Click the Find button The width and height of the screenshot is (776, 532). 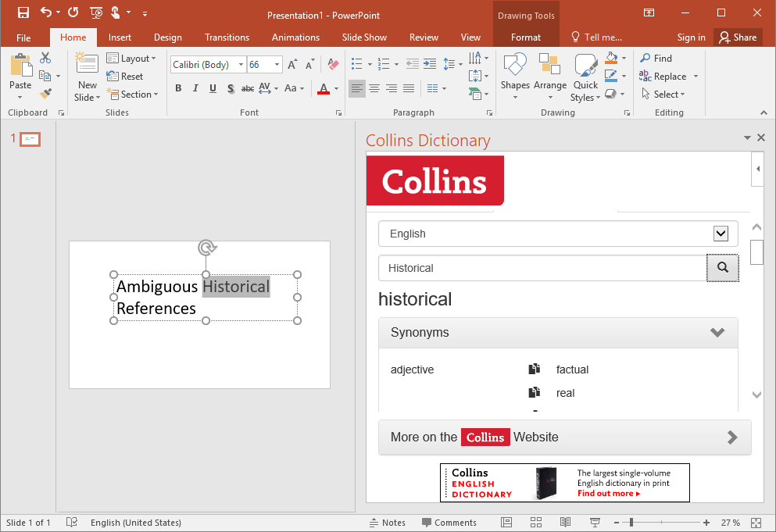pos(656,59)
